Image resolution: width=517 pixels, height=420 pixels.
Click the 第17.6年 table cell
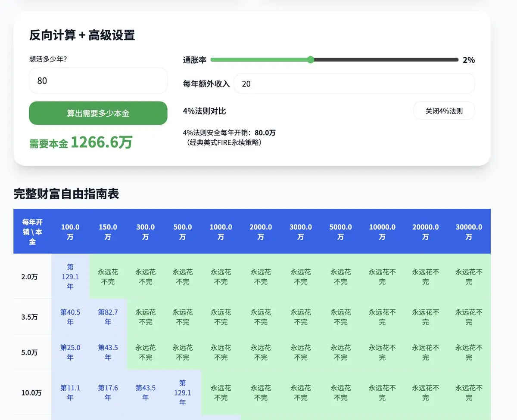pos(108,392)
